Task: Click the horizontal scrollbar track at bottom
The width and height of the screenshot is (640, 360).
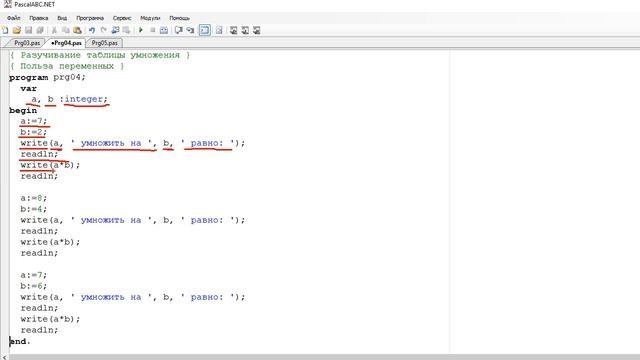Action: point(324,357)
